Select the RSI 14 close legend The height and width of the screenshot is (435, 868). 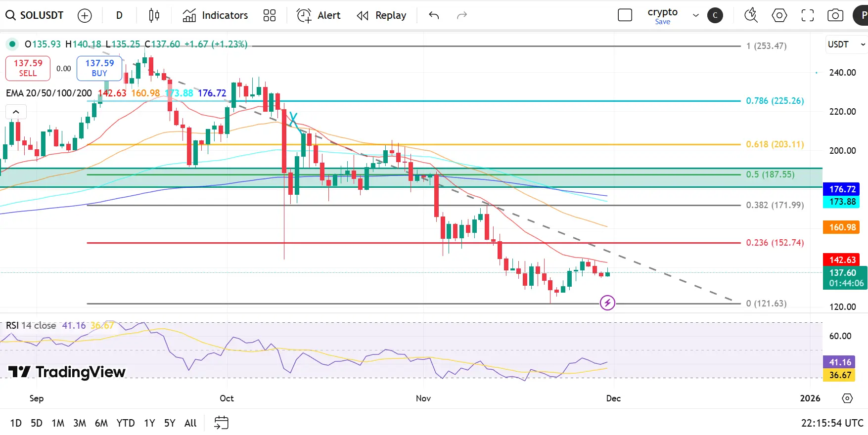point(31,325)
